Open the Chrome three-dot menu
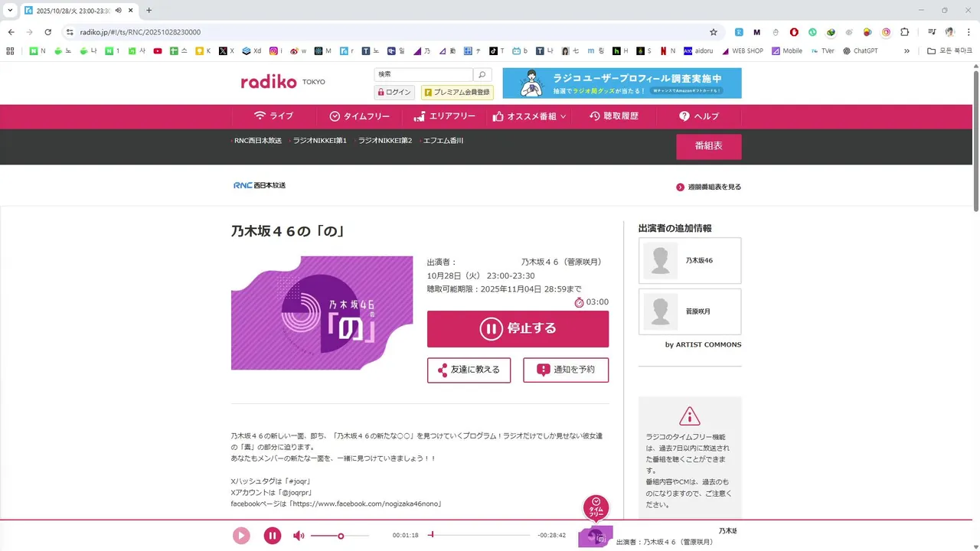 tap(969, 32)
